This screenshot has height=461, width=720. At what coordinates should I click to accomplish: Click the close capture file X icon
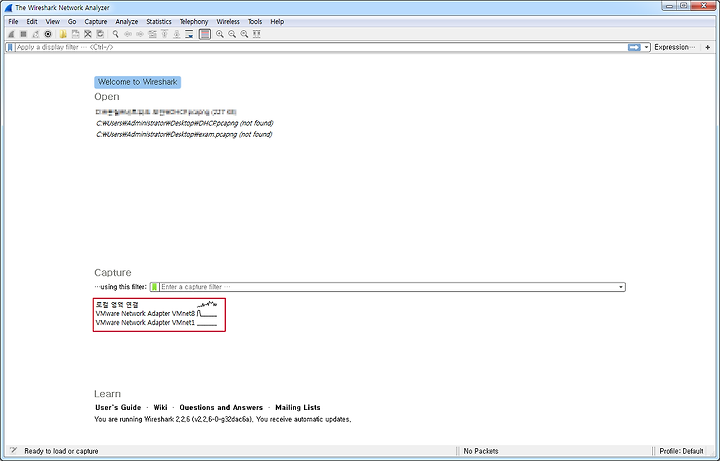(88, 34)
